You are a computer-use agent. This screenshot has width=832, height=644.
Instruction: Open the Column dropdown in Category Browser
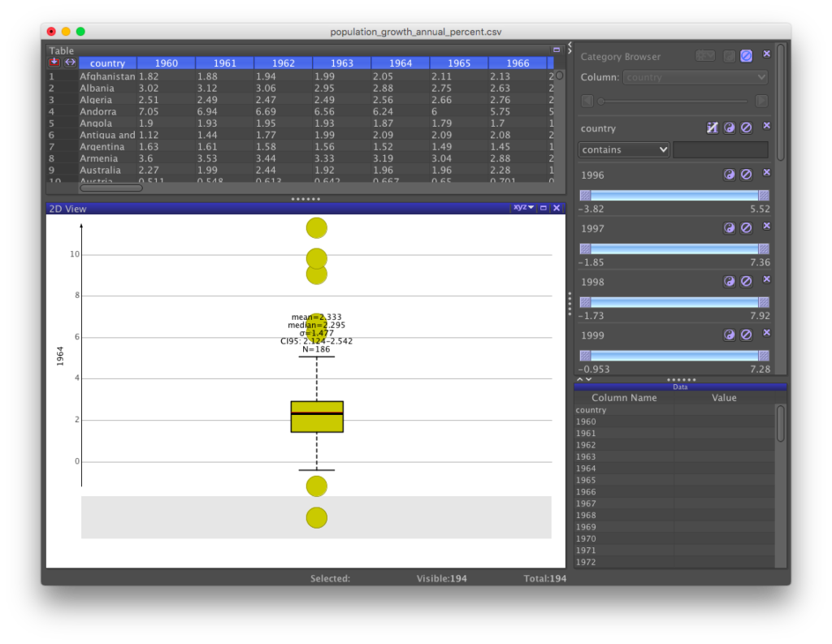click(x=695, y=76)
